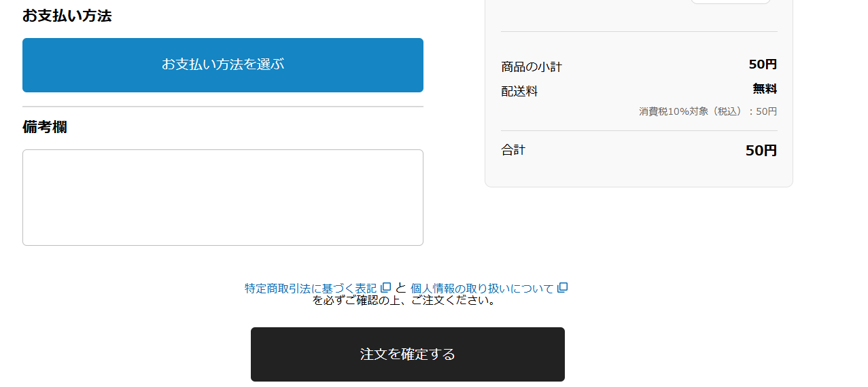The height and width of the screenshot is (387, 868).
Task: Click the 無料 shipping fee value
Action: tap(765, 89)
